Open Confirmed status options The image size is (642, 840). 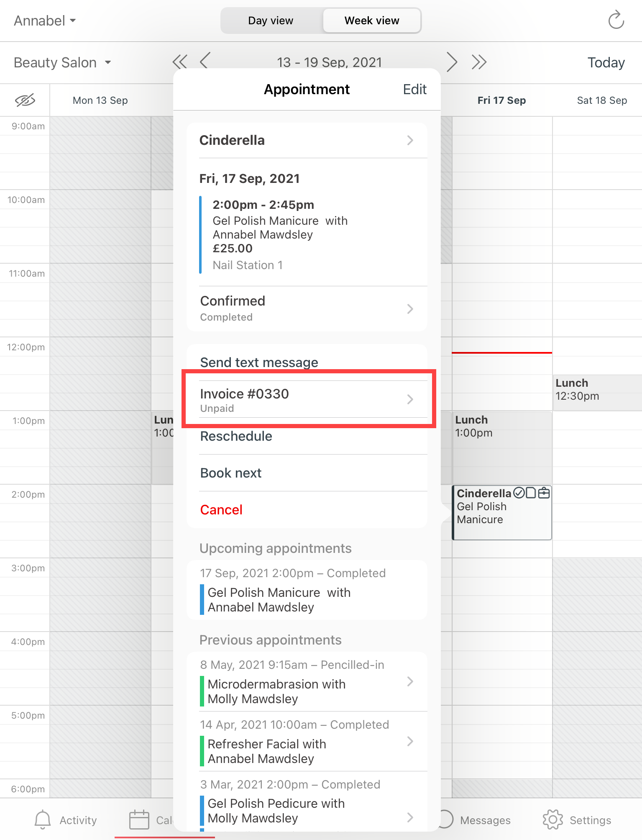307,308
